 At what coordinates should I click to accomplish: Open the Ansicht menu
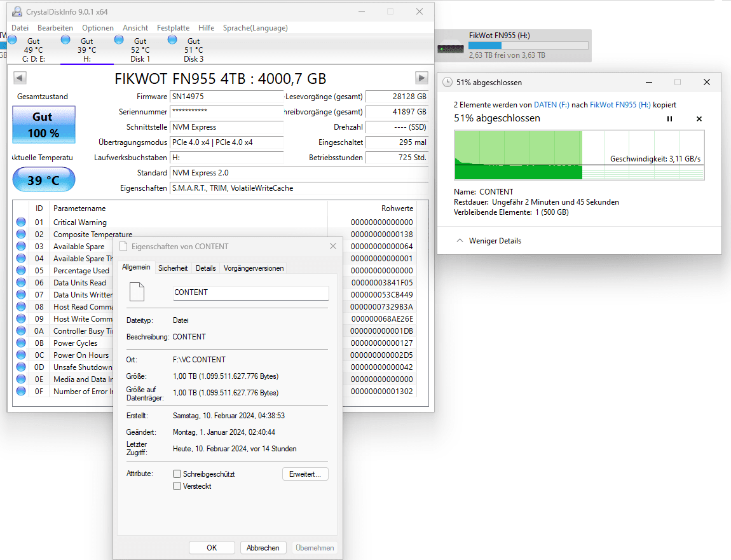pos(135,28)
